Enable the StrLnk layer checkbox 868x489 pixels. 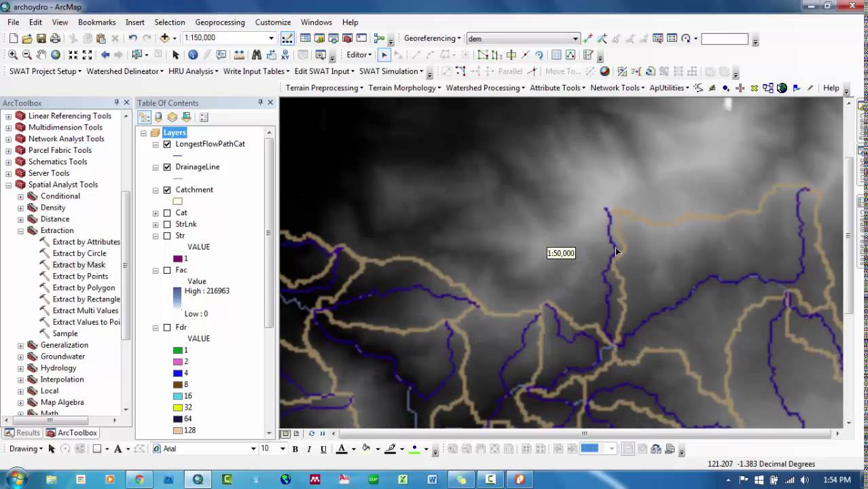[x=167, y=225]
